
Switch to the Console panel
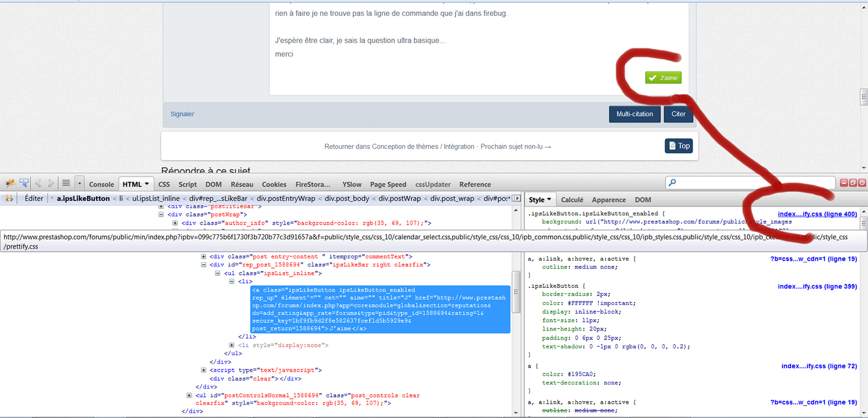pos(102,184)
